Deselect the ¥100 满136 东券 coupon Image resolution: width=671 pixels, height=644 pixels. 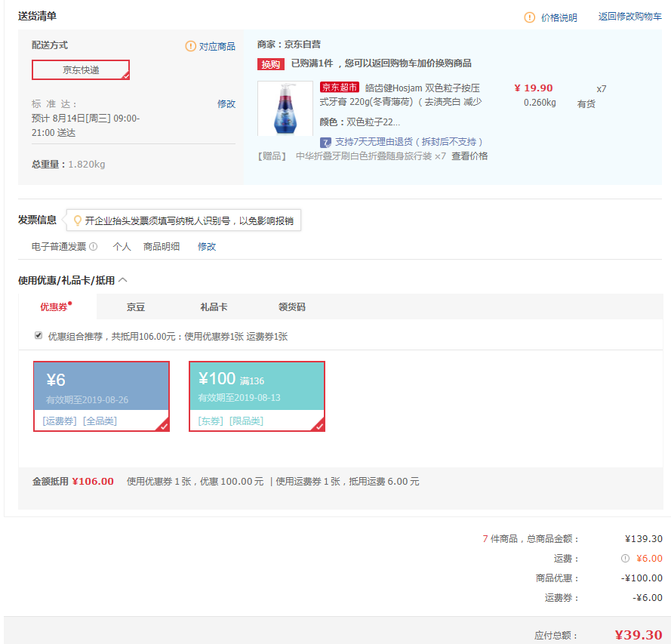pos(257,396)
